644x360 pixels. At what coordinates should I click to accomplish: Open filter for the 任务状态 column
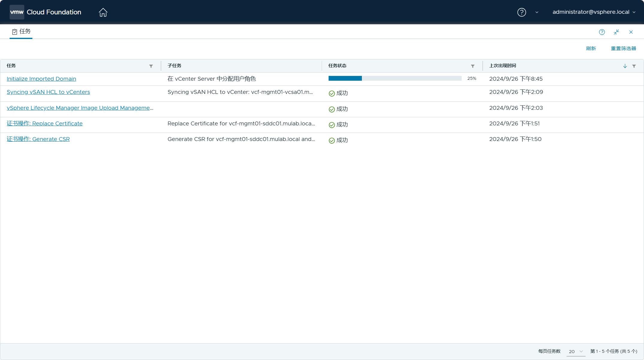(x=473, y=66)
